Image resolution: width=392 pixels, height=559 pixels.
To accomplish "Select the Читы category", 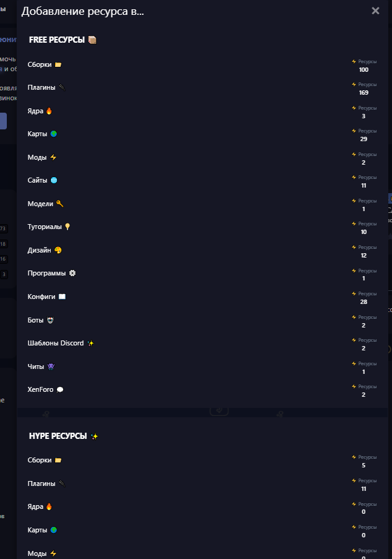I will click(37, 366).
